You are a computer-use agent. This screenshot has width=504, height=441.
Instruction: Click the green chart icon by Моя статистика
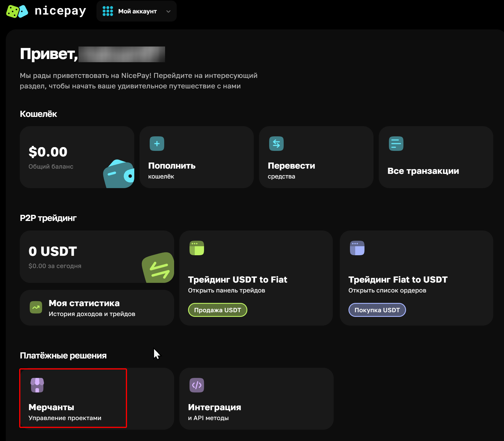(36, 307)
